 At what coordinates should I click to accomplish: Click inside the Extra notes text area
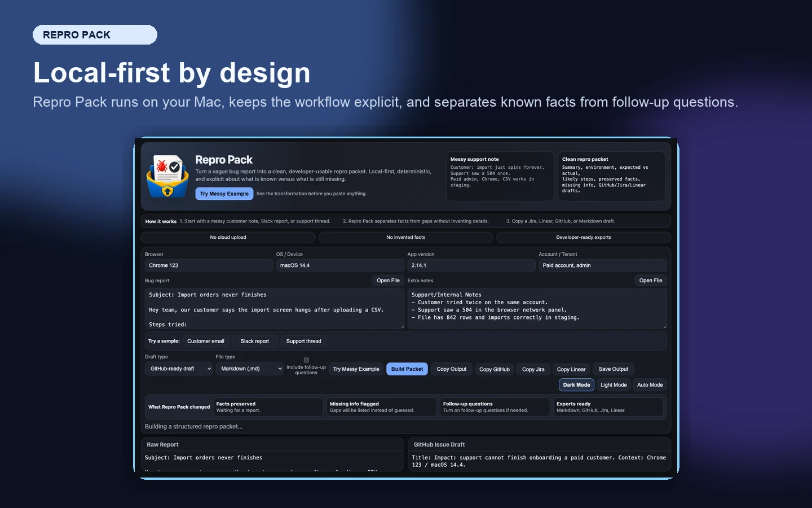[537, 308]
